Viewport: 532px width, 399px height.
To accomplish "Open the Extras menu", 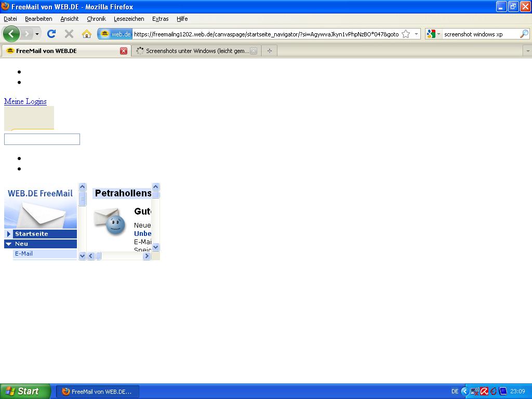I will 160,19.
